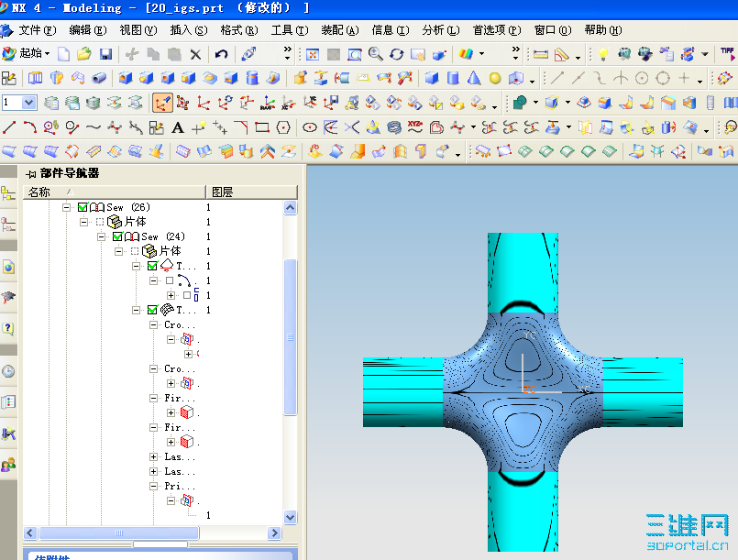This screenshot has width=738, height=560.
Task: Select the Sphere primitive tool
Action: coord(495,78)
